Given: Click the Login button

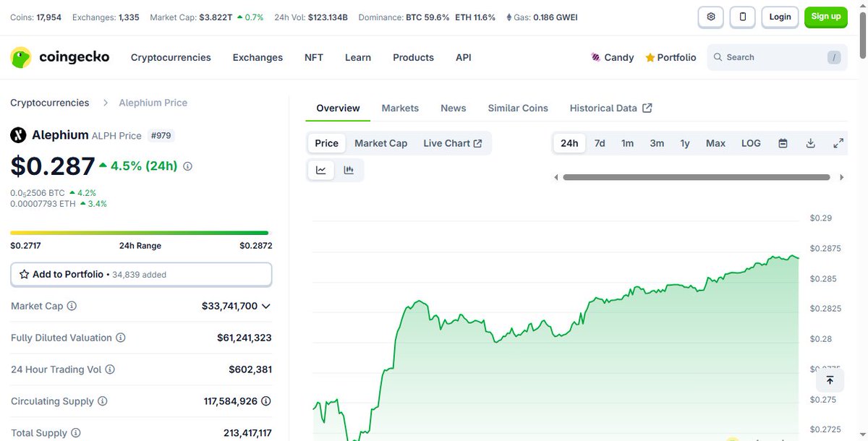Looking at the screenshot, I should (x=780, y=17).
